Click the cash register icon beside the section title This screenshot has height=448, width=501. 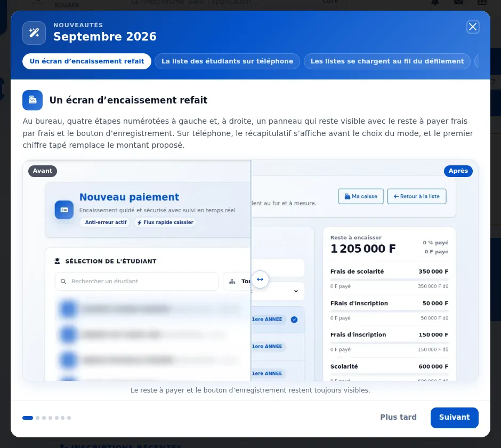coord(33,100)
